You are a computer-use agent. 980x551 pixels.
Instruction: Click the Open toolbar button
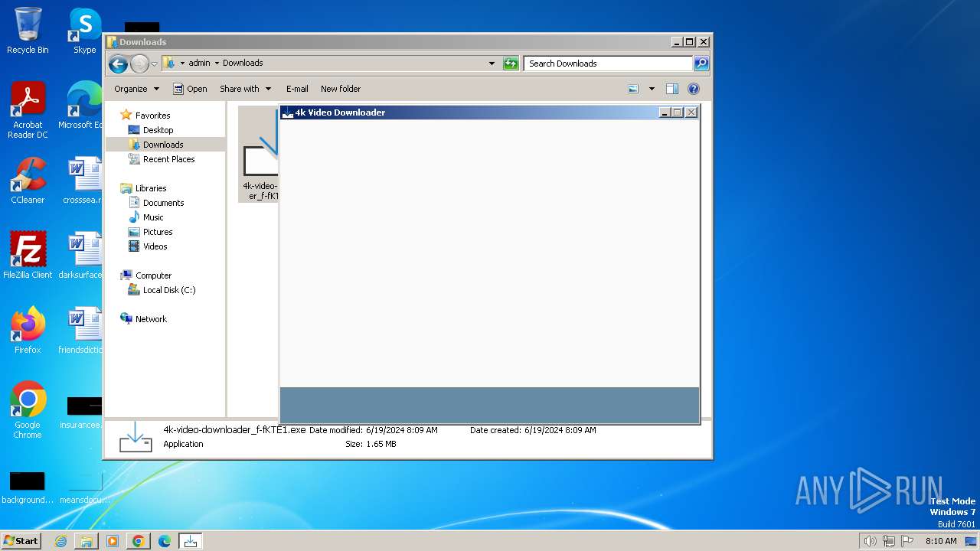[190, 89]
